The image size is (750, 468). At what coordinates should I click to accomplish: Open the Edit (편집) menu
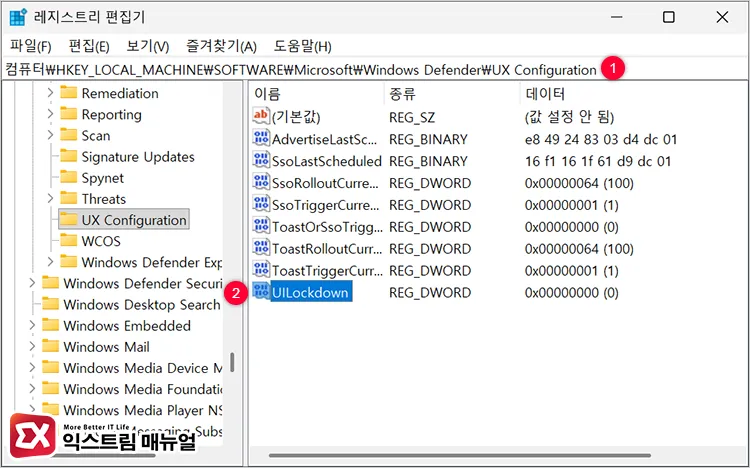[x=89, y=46]
